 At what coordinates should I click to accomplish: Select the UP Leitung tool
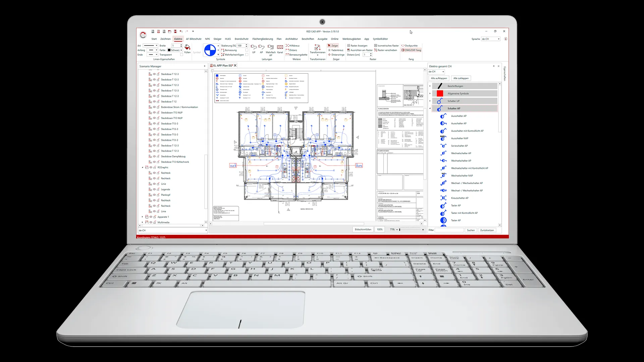[254, 50]
